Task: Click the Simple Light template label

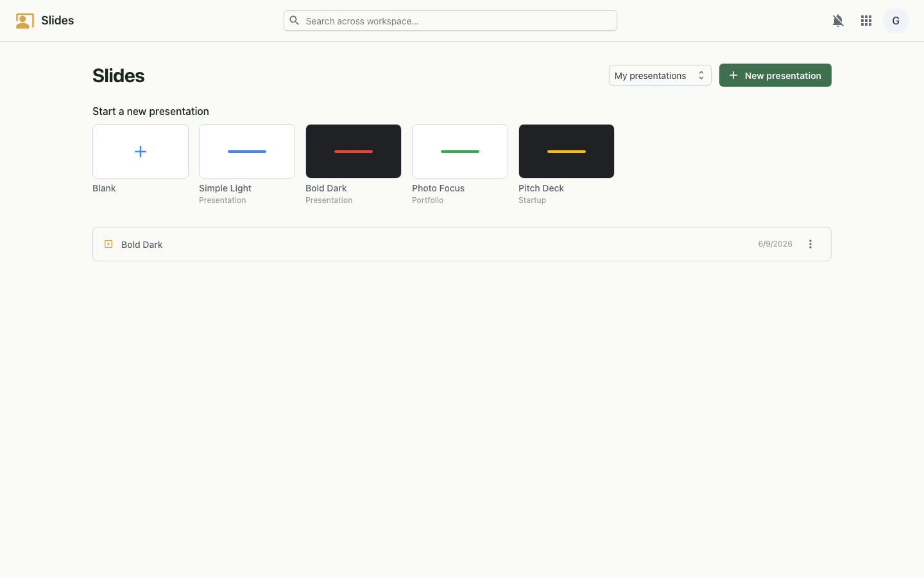Action: (225, 188)
